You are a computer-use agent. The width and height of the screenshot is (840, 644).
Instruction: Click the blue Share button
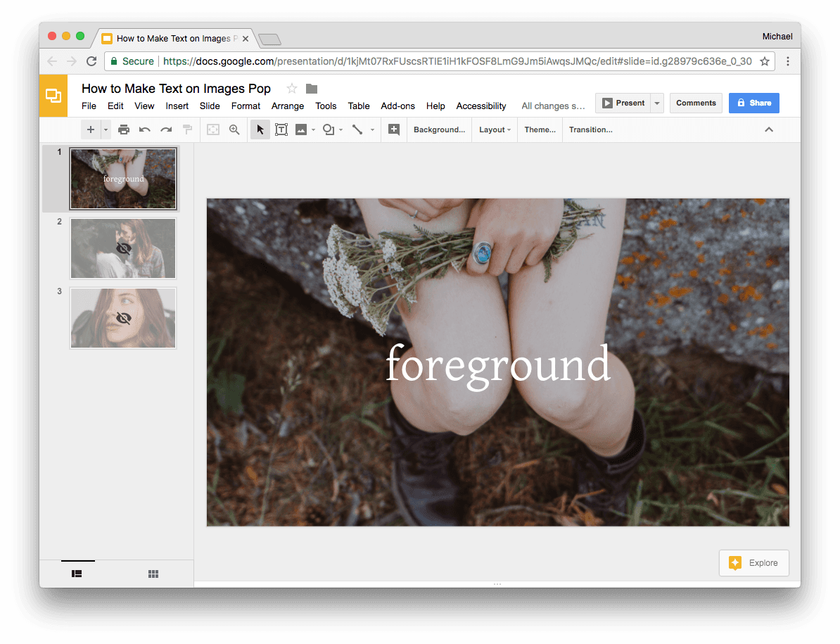point(753,103)
